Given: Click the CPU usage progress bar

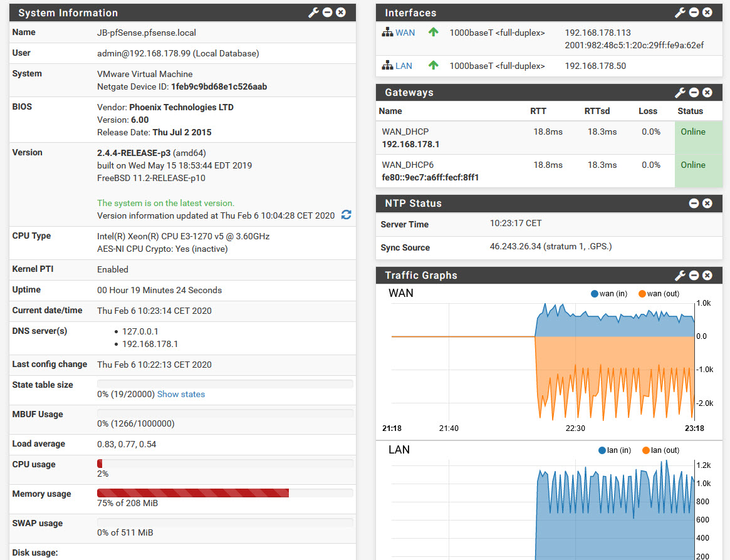Looking at the screenshot, I should coord(225,463).
